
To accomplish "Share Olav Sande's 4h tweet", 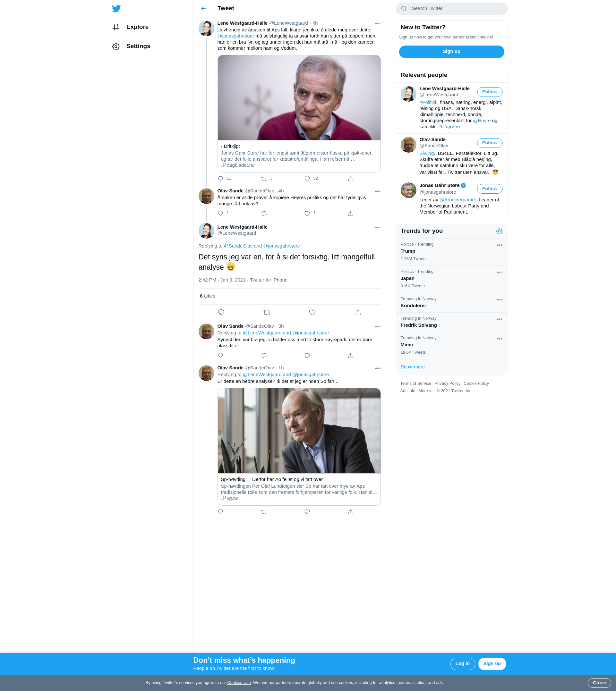I will tap(351, 214).
